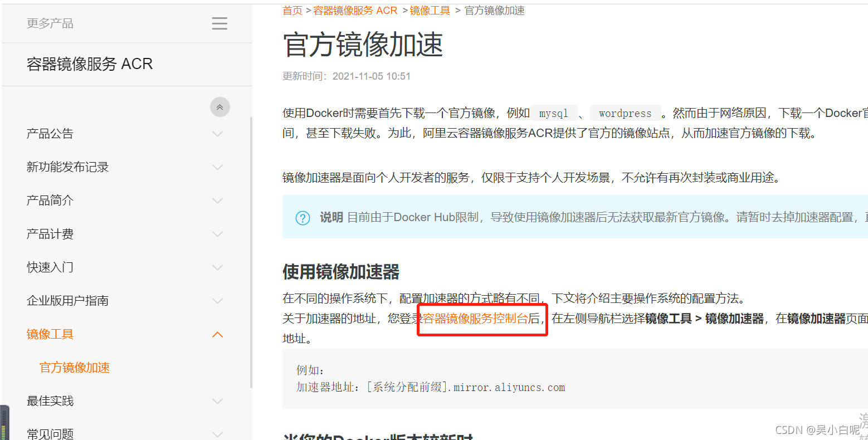Expand the 产品计费 section chevron
The height and width of the screenshot is (440, 868).
[x=218, y=234]
